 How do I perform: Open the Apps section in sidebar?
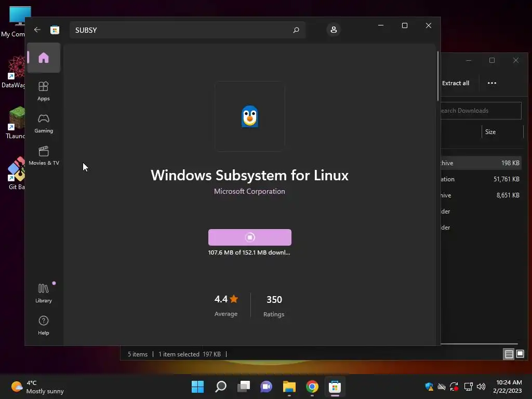pos(44,91)
